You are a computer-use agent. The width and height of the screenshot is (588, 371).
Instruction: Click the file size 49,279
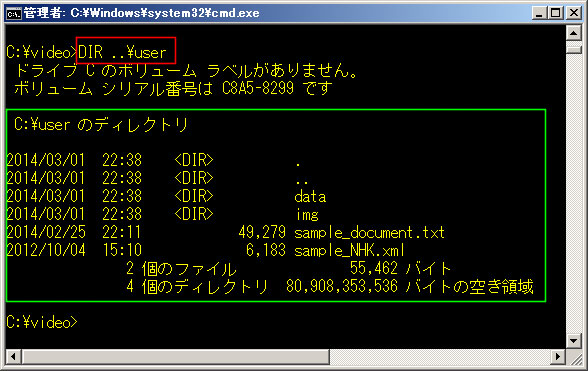[262, 233]
